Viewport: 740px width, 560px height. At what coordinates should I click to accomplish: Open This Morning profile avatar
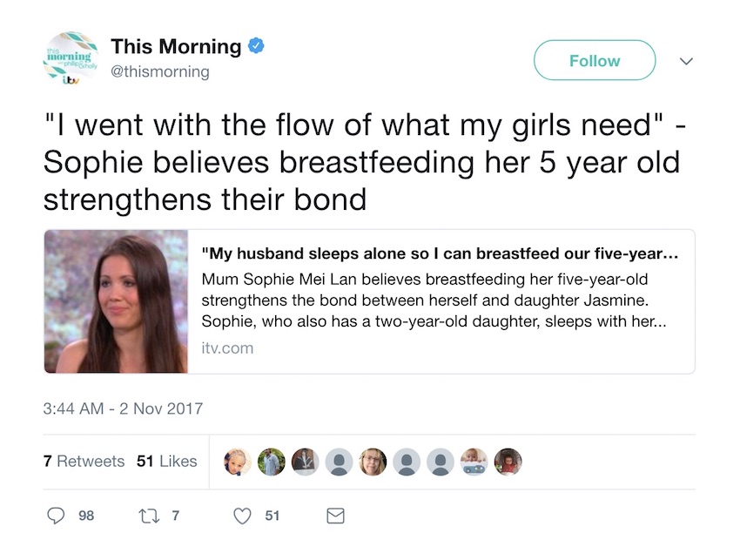point(71,59)
